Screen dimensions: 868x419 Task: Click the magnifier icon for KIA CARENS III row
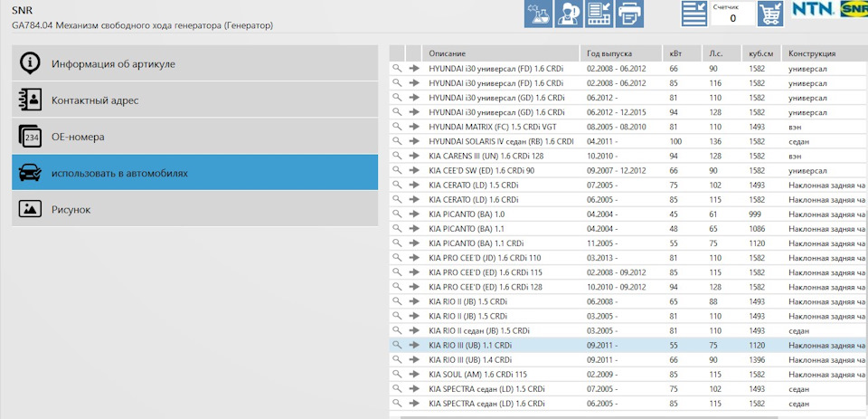pyautogui.click(x=397, y=156)
